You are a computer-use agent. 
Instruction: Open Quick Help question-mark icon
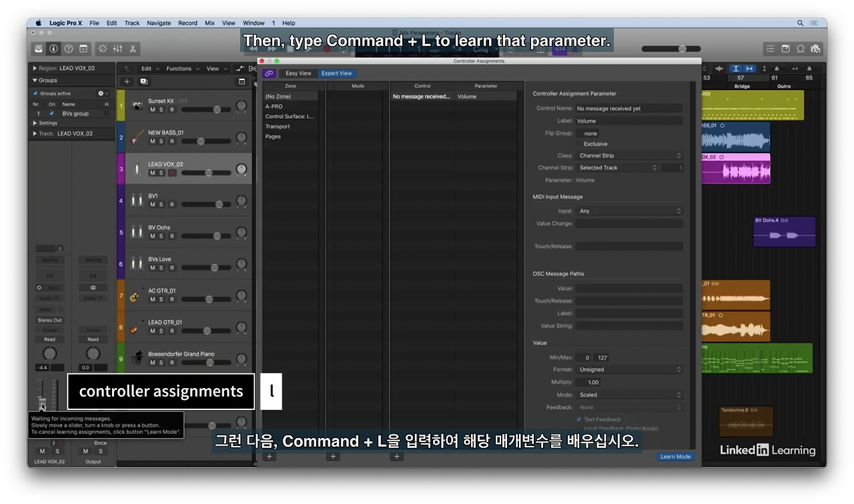coord(69,49)
